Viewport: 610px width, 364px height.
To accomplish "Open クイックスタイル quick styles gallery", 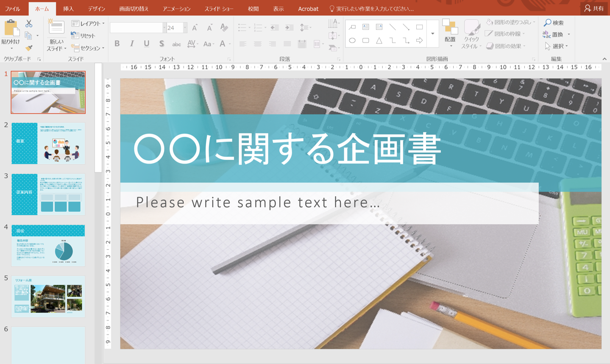I will pyautogui.click(x=471, y=34).
